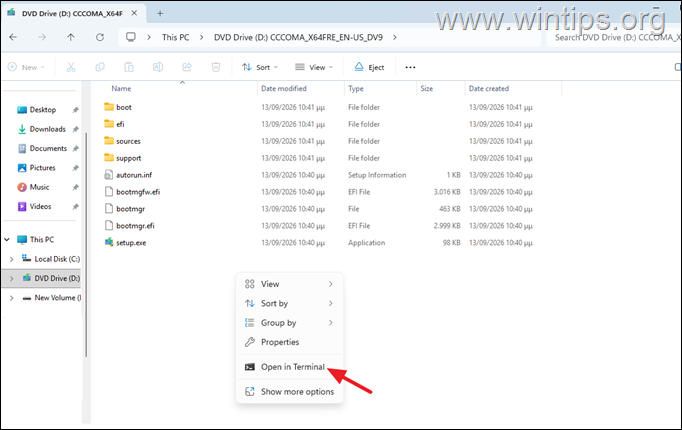Select the boot folder

[x=124, y=107]
